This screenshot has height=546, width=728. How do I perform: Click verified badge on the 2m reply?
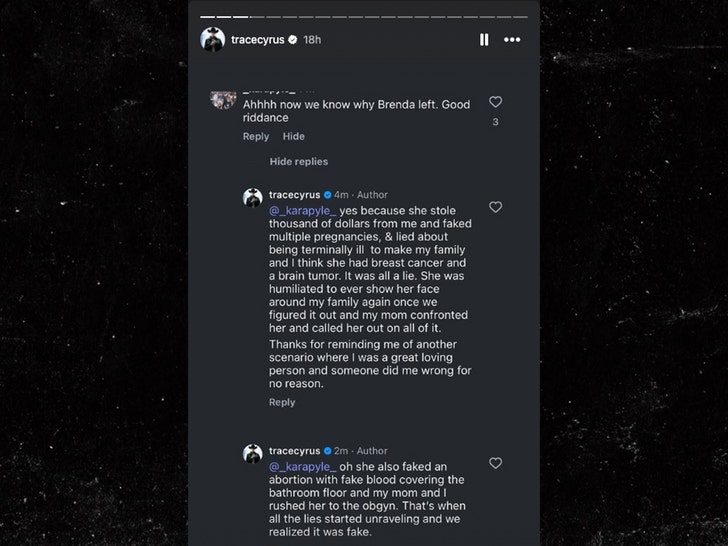click(327, 451)
